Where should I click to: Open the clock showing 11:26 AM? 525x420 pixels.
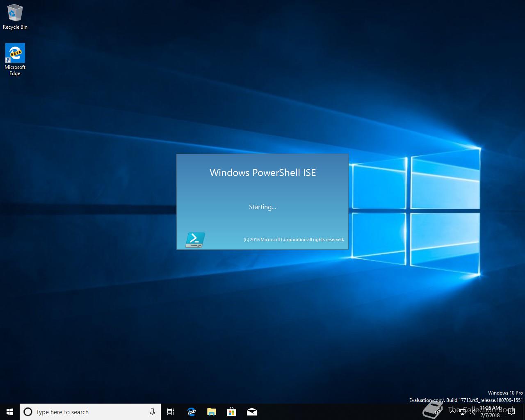[490, 412]
